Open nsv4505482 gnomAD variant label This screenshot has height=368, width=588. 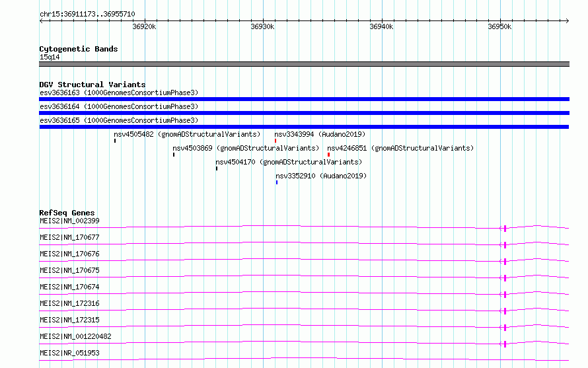[x=187, y=134]
